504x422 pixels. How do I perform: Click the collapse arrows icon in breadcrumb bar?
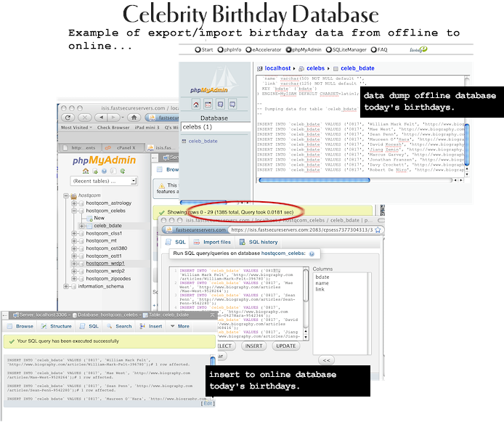(x=212, y=315)
